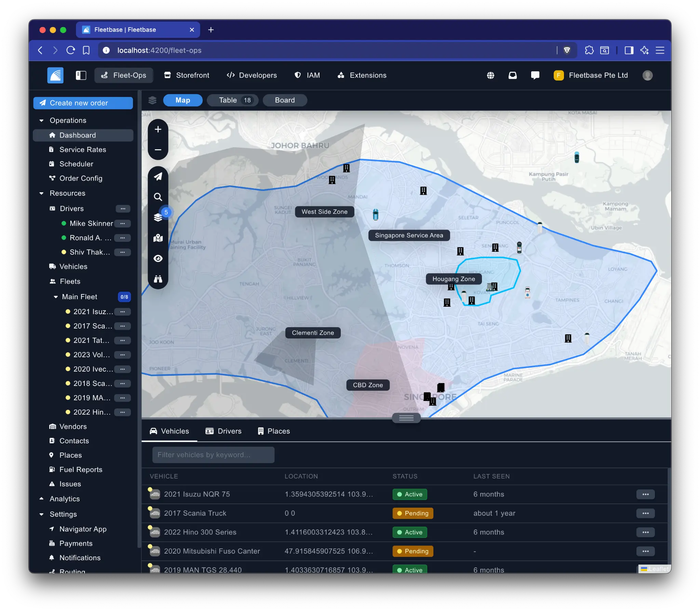Screen dimensions: 700x611
Task: Open options menu for Mike Skinner
Action: [123, 223]
